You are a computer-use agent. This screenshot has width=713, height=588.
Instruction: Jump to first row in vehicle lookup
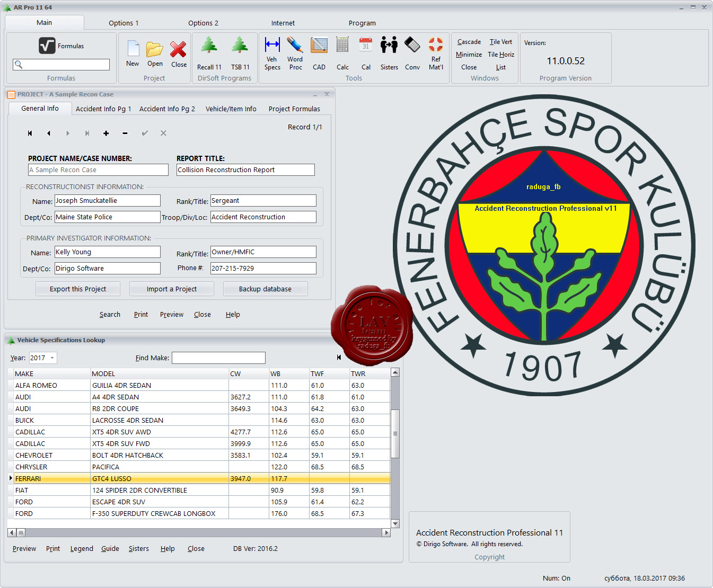pos(339,358)
